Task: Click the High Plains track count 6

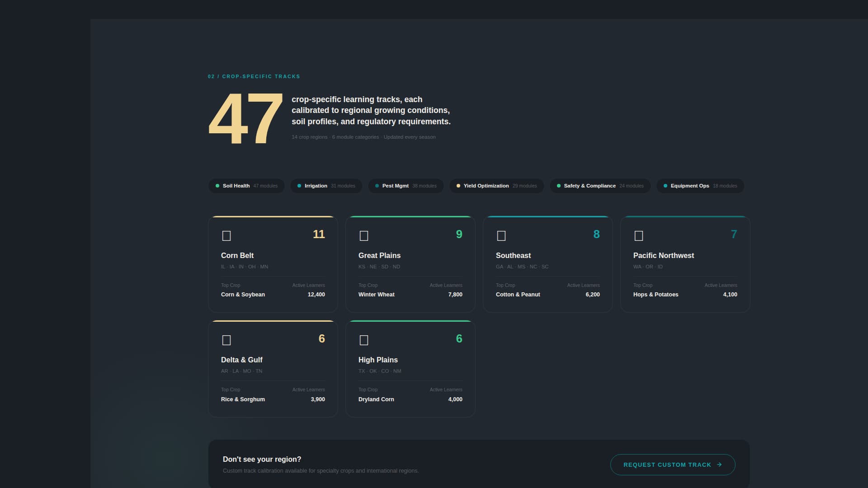Action: click(459, 338)
